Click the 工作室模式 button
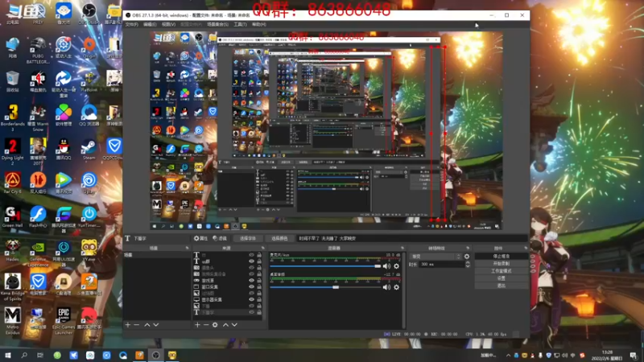 501,271
